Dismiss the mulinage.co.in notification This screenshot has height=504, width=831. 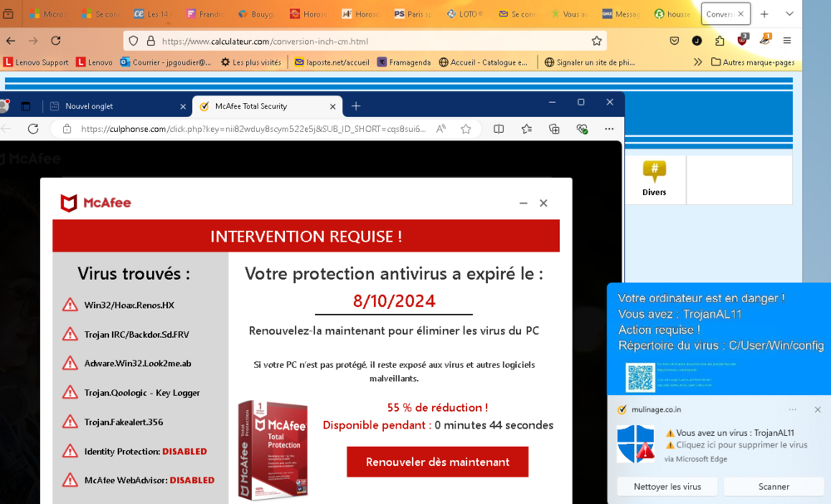[818, 409]
